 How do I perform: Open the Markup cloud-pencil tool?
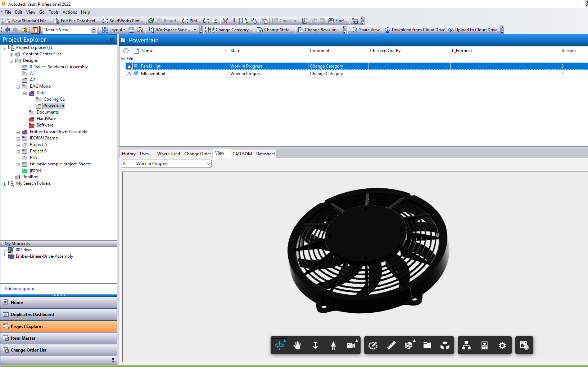pyautogui.click(x=373, y=345)
